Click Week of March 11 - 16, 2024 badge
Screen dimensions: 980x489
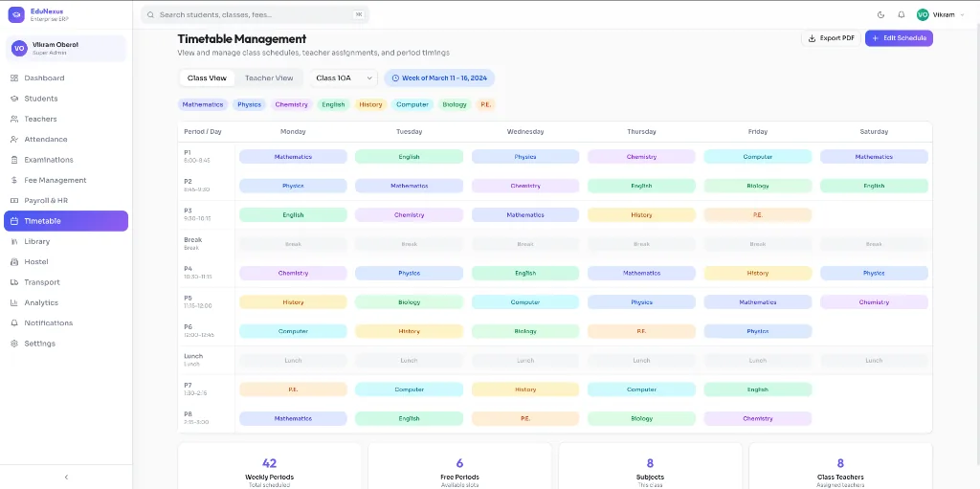click(439, 78)
